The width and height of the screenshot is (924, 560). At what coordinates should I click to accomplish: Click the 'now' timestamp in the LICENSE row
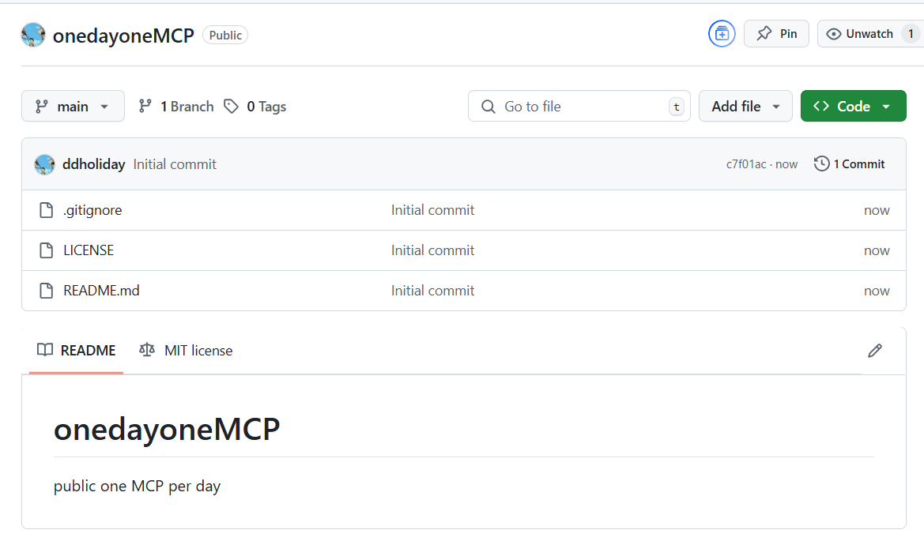point(877,250)
